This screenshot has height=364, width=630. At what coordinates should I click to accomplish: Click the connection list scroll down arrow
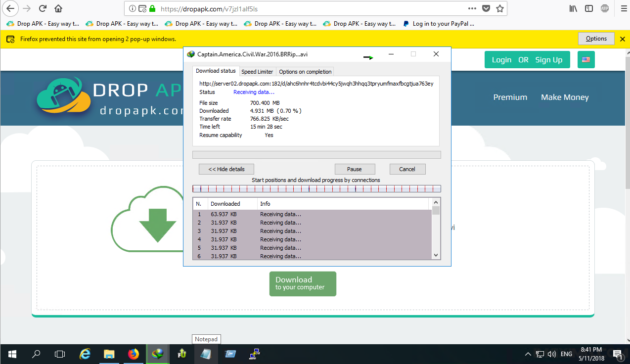pos(436,255)
